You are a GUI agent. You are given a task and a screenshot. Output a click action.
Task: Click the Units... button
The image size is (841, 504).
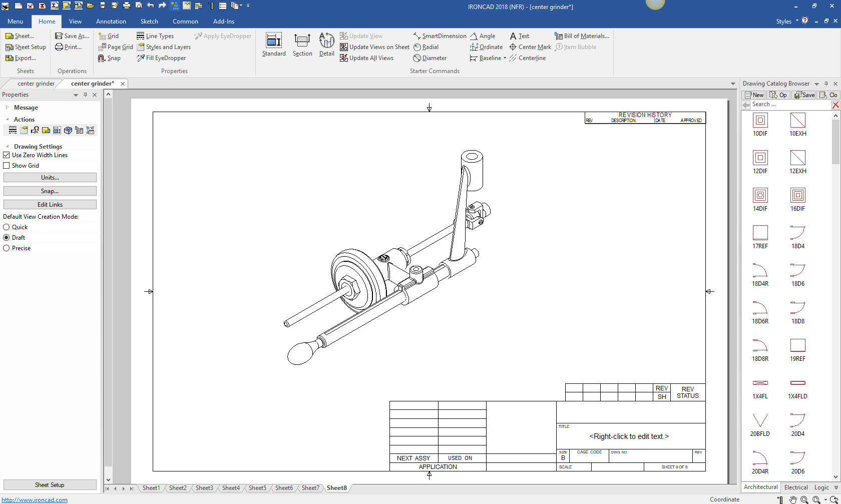point(50,178)
